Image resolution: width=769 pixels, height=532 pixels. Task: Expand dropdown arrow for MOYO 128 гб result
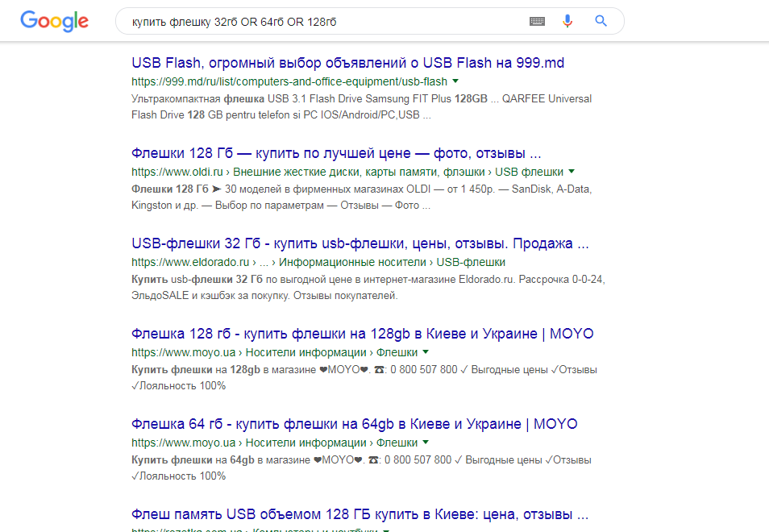[x=426, y=351]
